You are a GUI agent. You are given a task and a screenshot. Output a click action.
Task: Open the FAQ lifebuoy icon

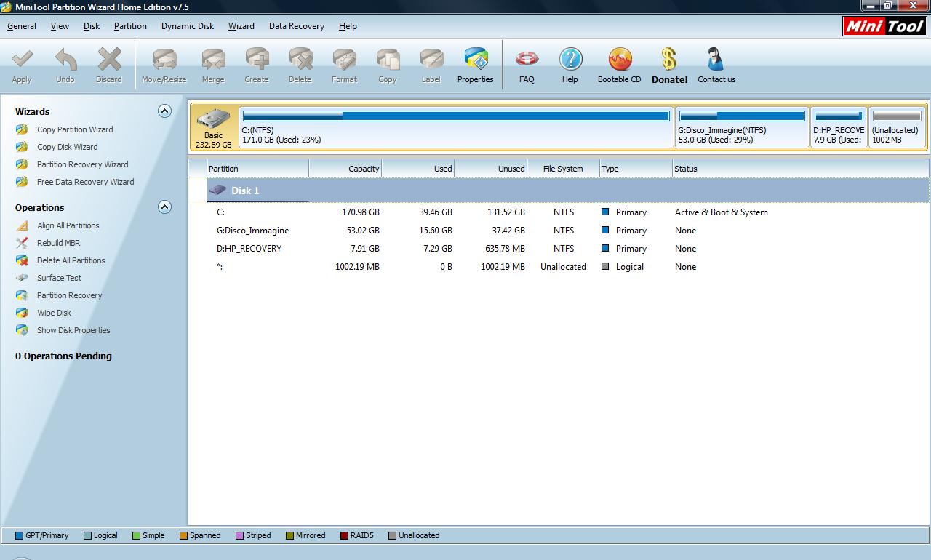click(x=527, y=59)
